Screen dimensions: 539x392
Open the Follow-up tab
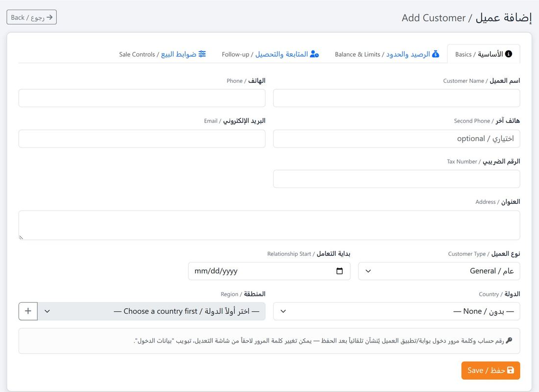270,54
